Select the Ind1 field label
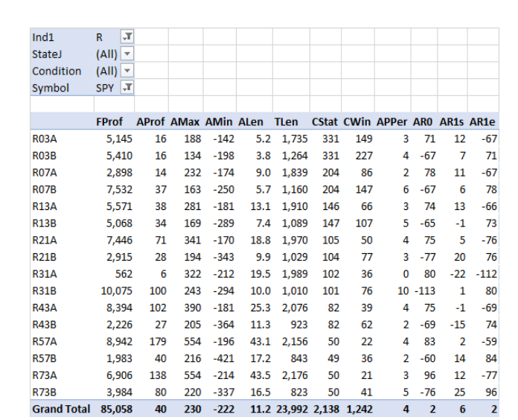 43,37
